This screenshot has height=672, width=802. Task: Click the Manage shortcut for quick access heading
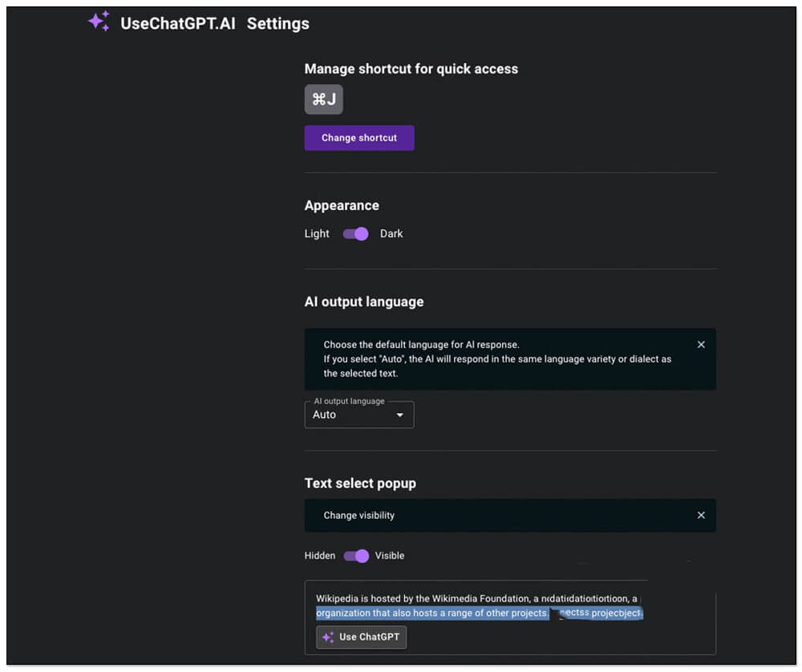[x=411, y=69]
